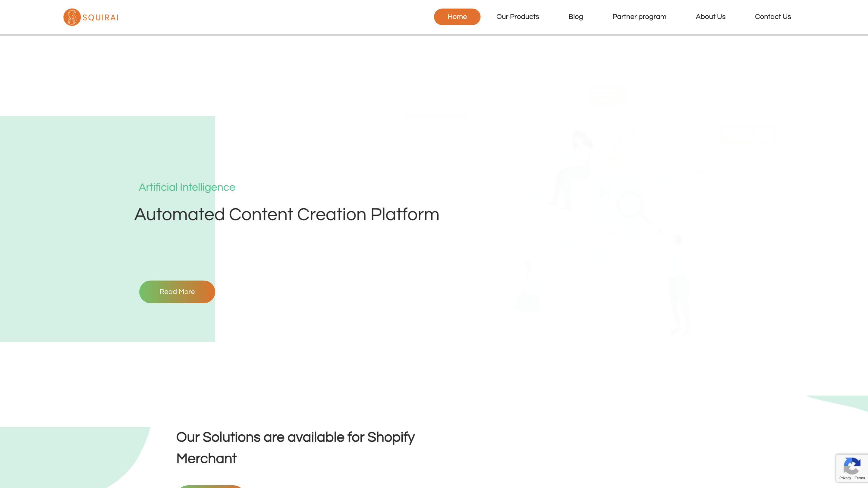868x488 pixels.
Task: Open the Contact Us page
Action: click(773, 17)
